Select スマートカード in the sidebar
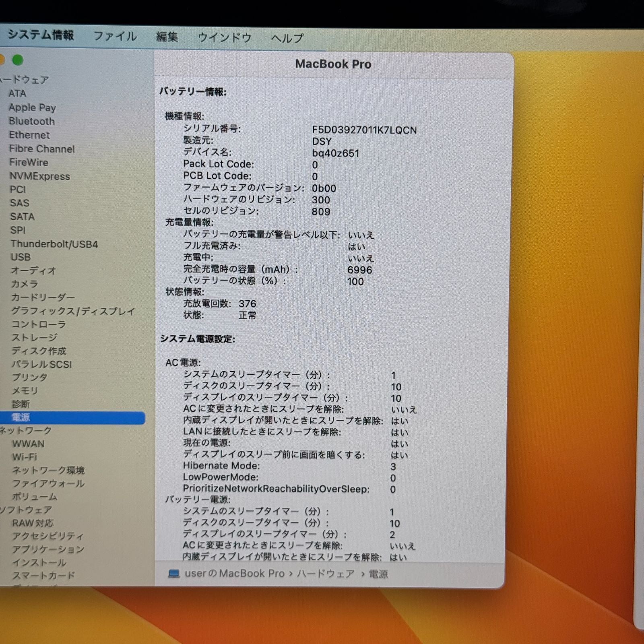The image size is (644, 644). click(44, 575)
